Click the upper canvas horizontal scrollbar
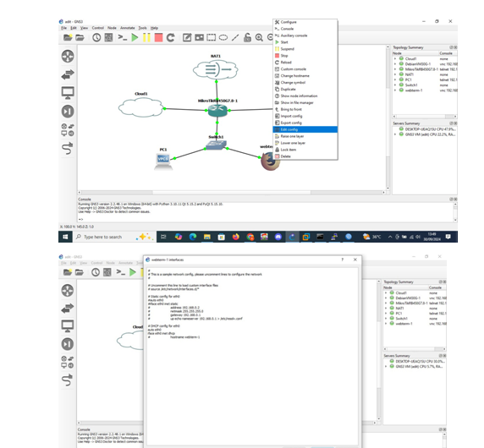 pos(232,193)
